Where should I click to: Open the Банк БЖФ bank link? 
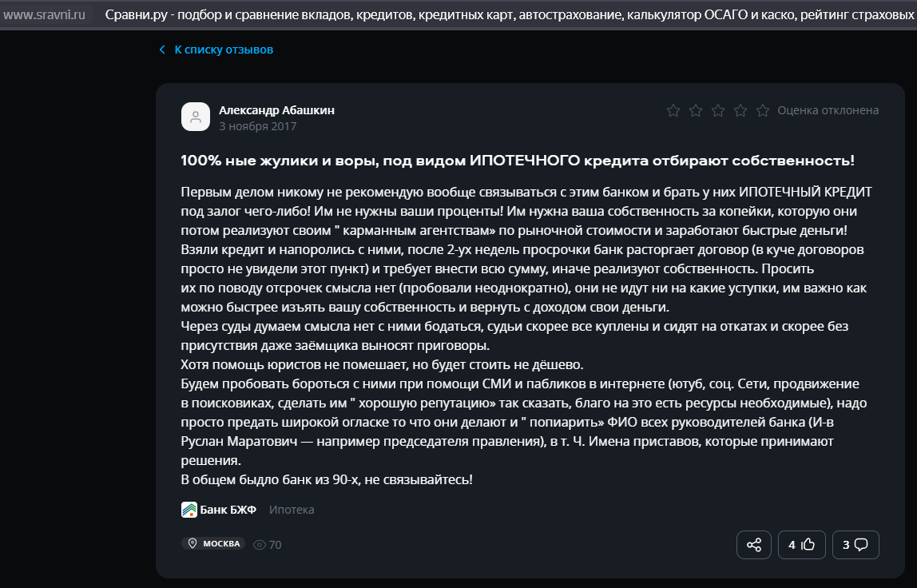click(x=228, y=510)
